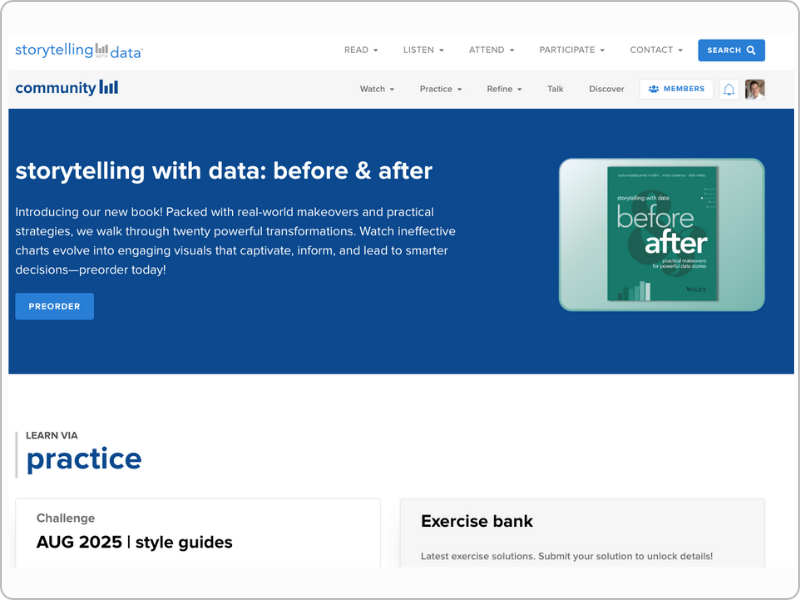Open the Practice community menu
This screenshot has height=600, width=800.
(x=441, y=89)
